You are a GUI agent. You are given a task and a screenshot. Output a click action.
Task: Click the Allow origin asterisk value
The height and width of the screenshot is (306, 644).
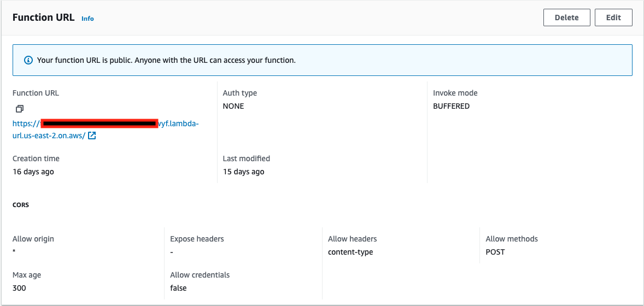coord(14,252)
